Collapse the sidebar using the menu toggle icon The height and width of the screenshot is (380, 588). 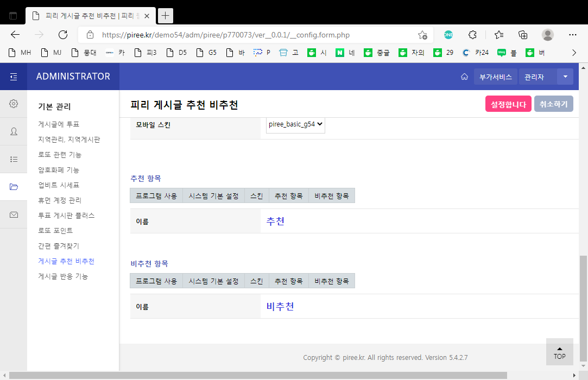pos(14,77)
